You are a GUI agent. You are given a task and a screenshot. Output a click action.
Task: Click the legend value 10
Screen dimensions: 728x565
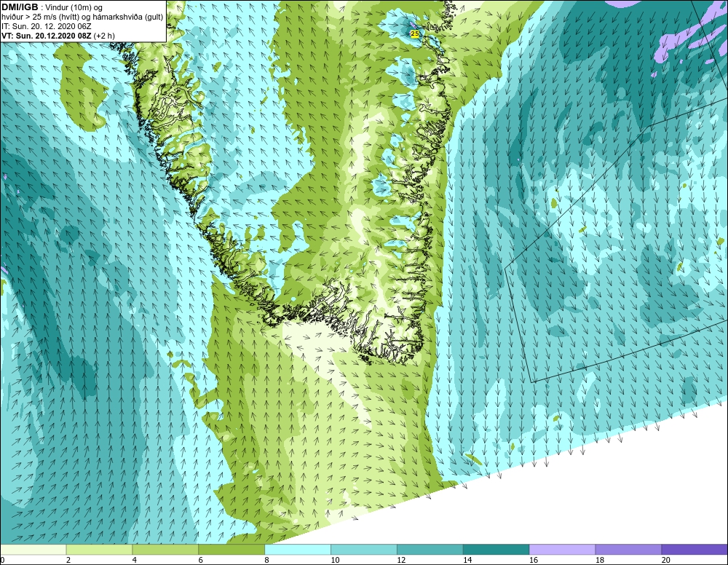click(x=335, y=561)
